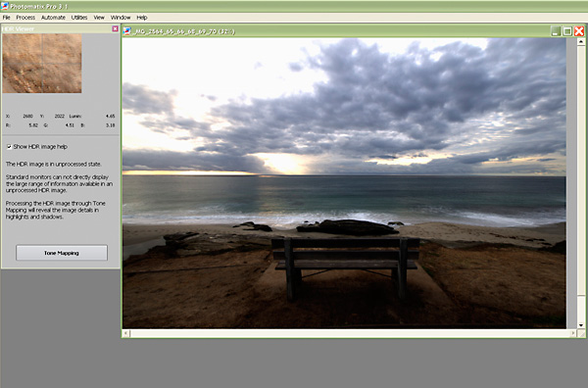Open the File menu
Viewport: 588px width, 388px height.
(7, 18)
